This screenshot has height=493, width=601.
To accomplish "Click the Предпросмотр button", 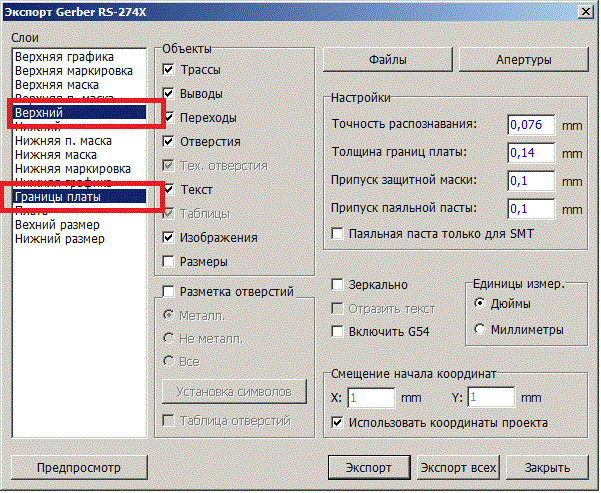I will coord(79,468).
